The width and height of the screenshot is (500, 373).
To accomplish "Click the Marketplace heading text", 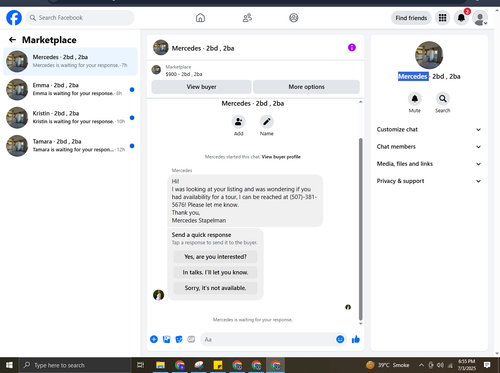I will pyautogui.click(x=49, y=40).
